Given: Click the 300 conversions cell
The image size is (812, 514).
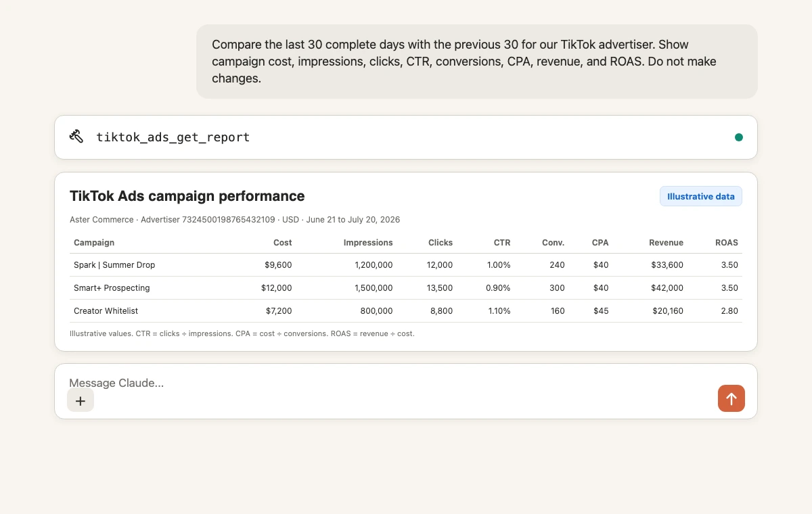Looking at the screenshot, I should pos(557,288).
